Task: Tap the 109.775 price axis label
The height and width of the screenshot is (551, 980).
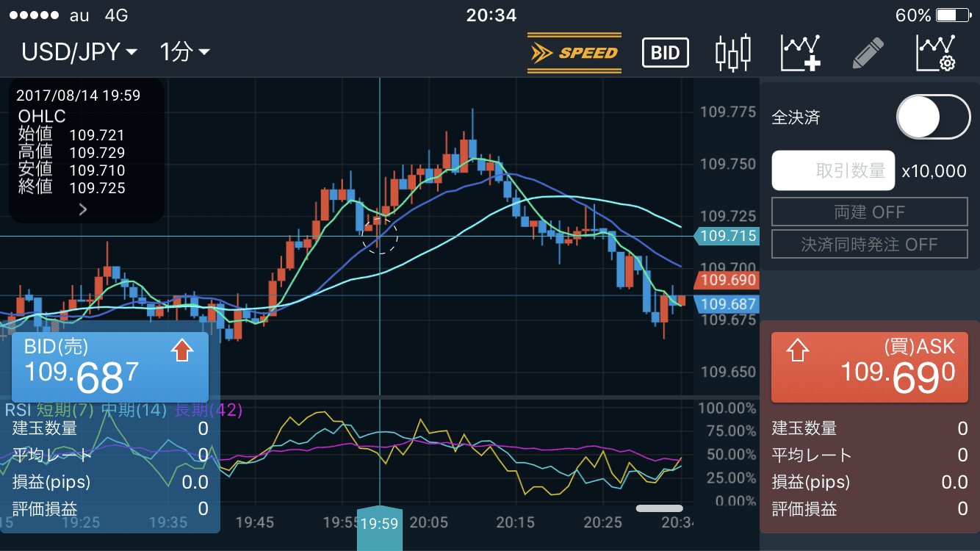Action: pyautogui.click(x=728, y=112)
